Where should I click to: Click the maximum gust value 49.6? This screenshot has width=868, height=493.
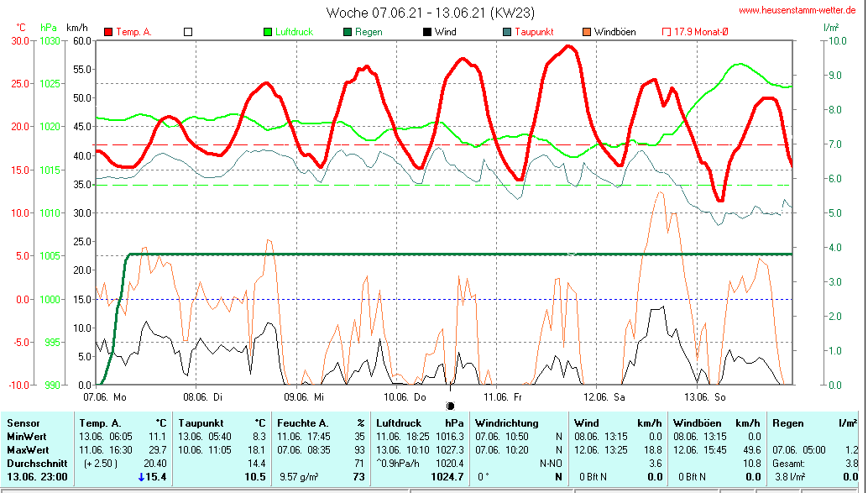click(752, 450)
